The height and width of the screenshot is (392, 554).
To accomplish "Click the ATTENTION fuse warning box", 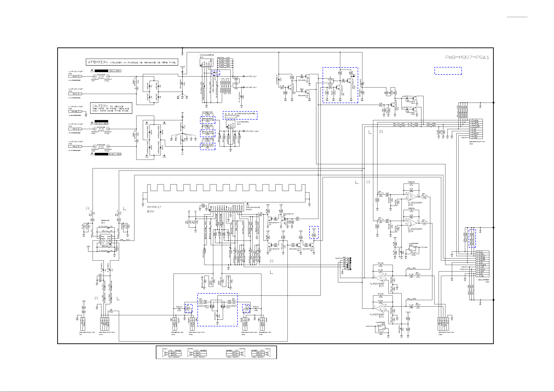I will pyautogui.click(x=132, y=62).
